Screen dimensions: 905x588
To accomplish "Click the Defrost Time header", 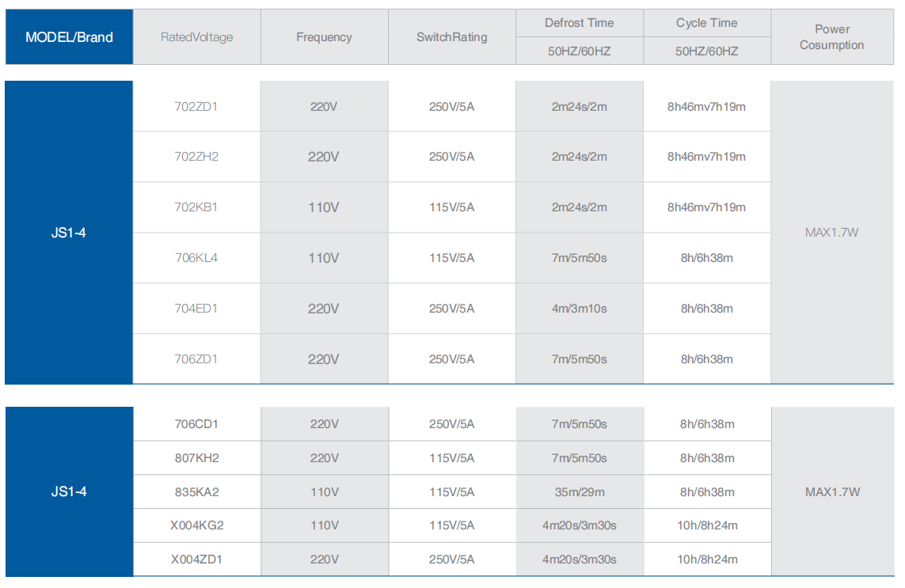I will (x=579, y=23).
